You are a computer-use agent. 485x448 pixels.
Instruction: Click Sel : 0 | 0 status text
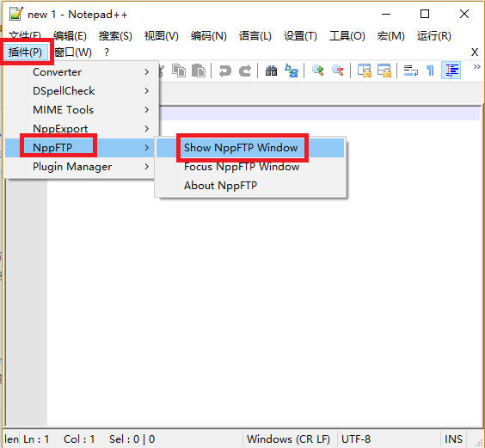pyautogui.click(x=132, y=439)
